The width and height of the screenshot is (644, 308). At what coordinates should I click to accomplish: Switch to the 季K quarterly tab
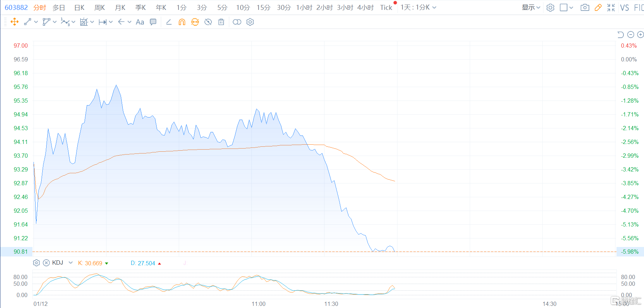coord(141,7)
